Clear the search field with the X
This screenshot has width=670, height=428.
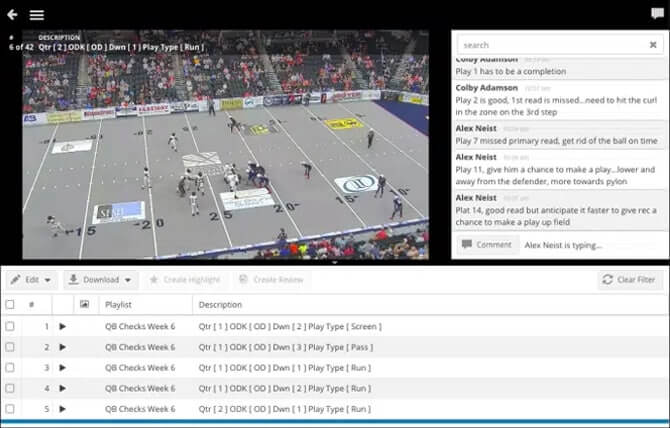(653, 45)
